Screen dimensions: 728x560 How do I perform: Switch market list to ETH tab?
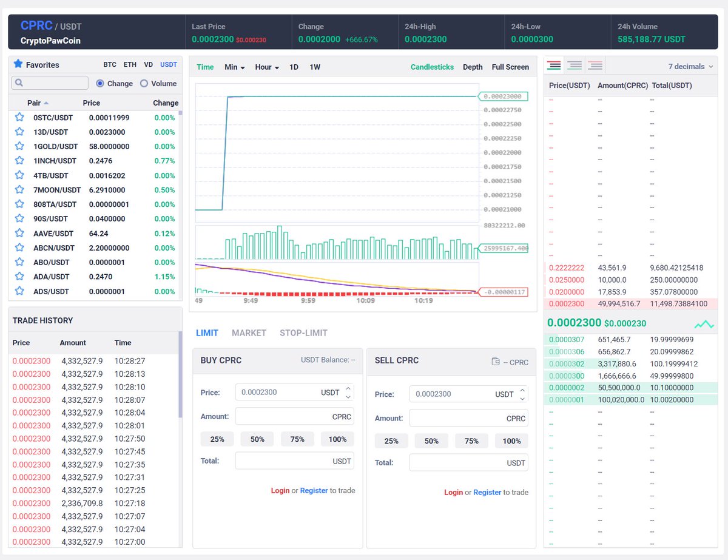tap(130, 65)
